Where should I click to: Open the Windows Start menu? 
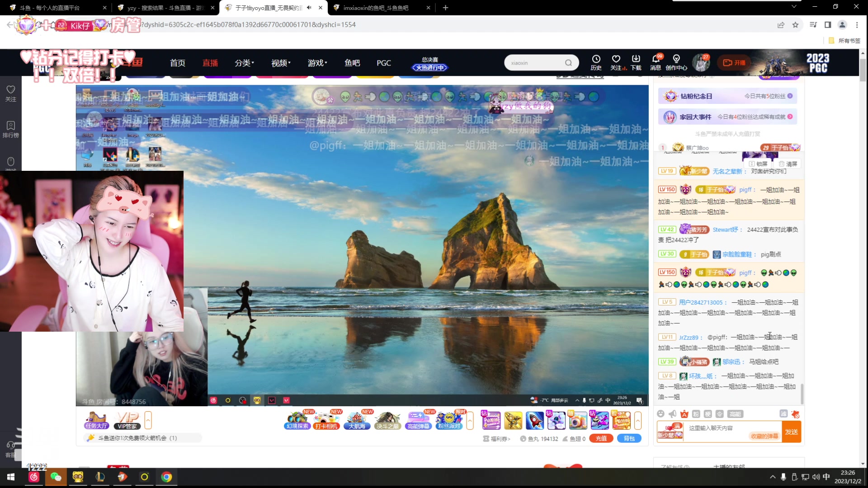coord(11,477)
